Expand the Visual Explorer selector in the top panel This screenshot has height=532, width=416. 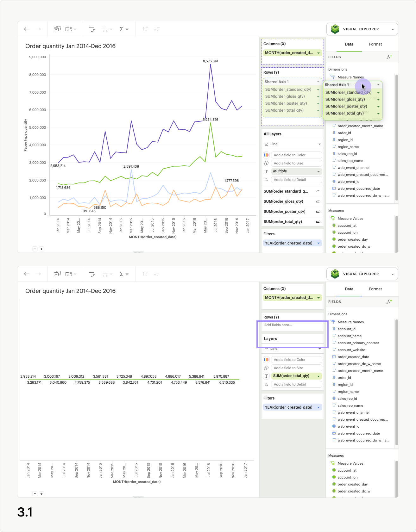pos(393,29)
